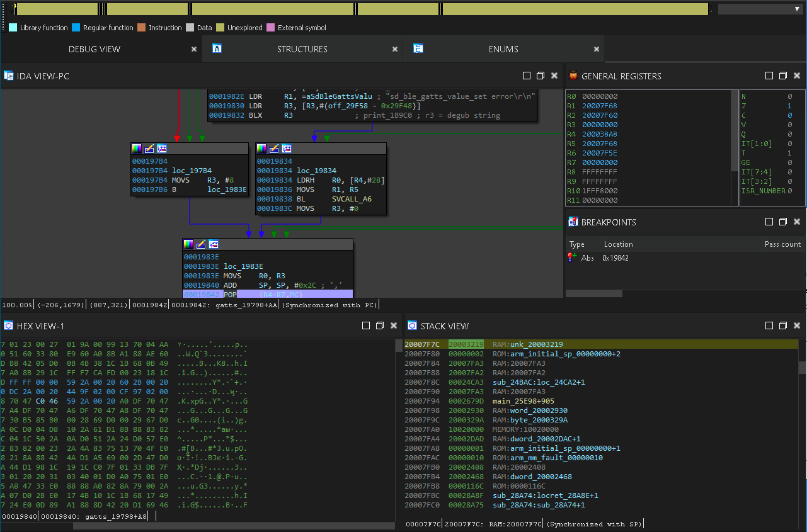The width and height of the screenshot is (807, 532).
Task: Click the third header icon on loc_1983E node
Action: point(214,244)
